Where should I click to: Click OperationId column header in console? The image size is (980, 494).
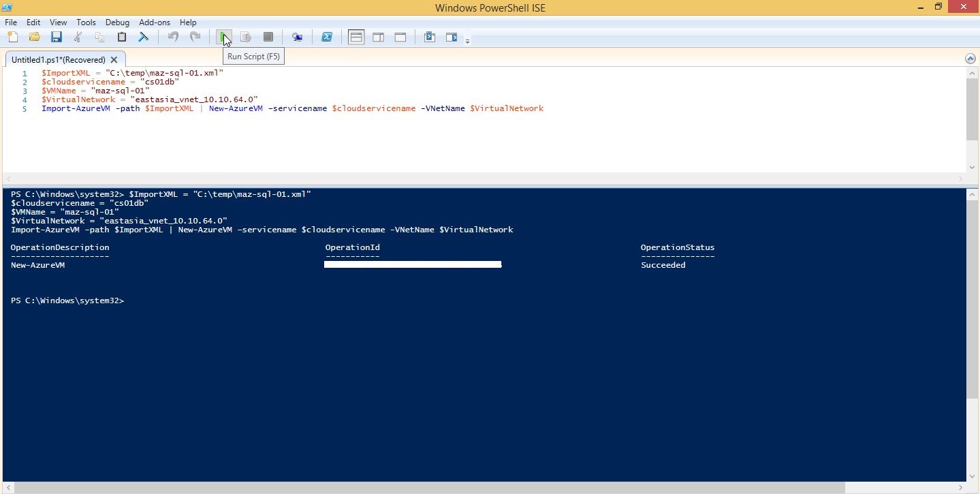point(353,247)
